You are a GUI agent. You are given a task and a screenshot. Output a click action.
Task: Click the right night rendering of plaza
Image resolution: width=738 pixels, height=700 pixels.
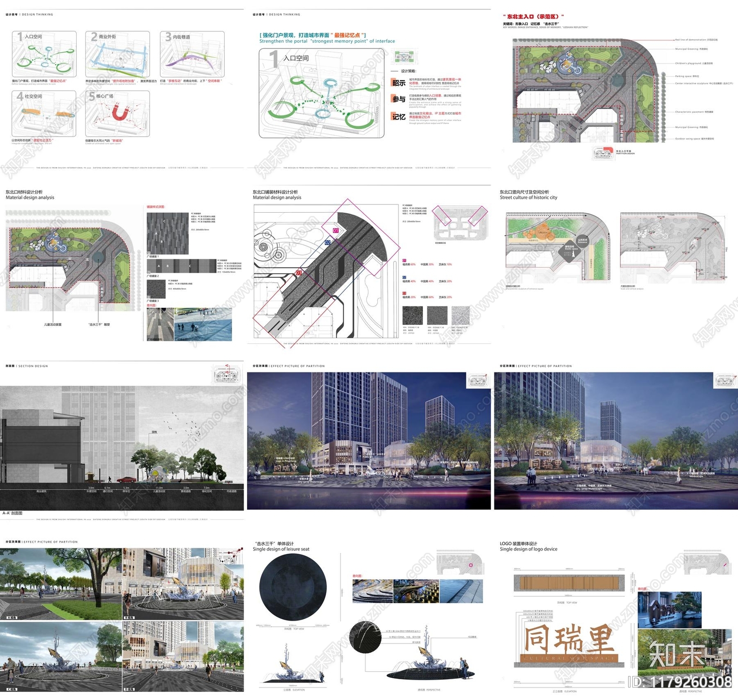tap(616, 441)
